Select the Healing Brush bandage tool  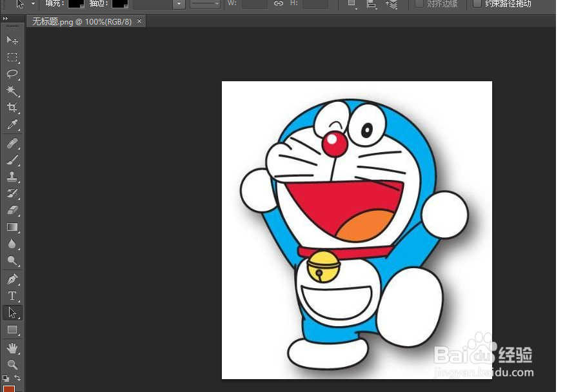tap(12, 143)
